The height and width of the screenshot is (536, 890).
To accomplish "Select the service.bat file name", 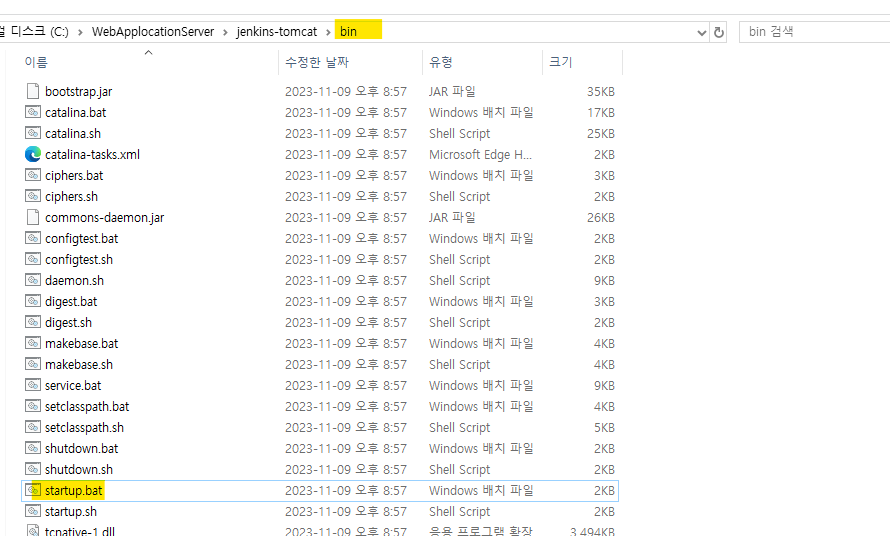I will 73,386.
